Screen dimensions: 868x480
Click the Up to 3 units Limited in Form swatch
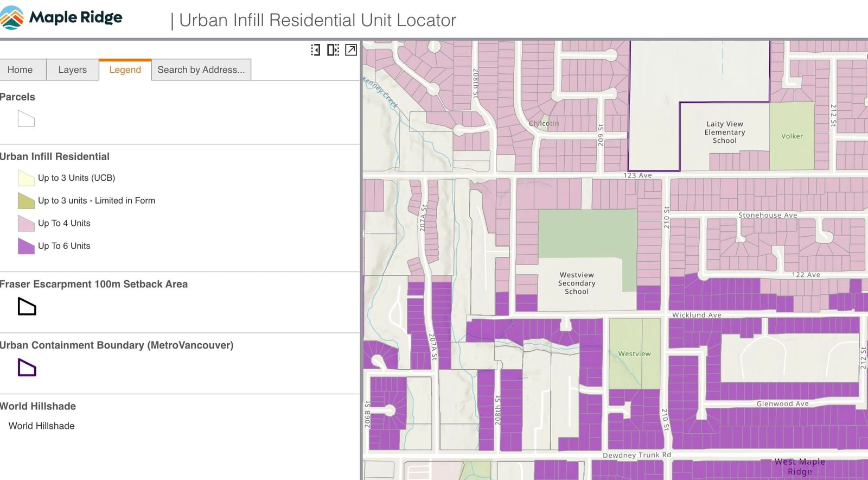point(26,201)
